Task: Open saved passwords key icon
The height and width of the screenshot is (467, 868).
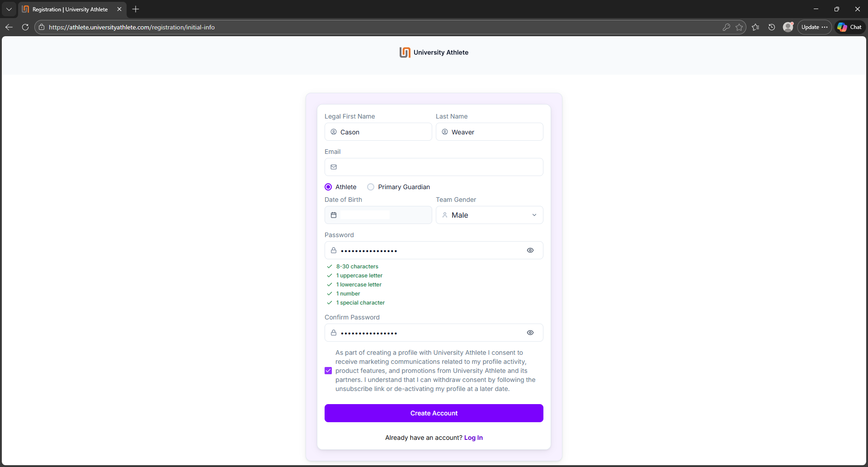Action: (726, 27)
